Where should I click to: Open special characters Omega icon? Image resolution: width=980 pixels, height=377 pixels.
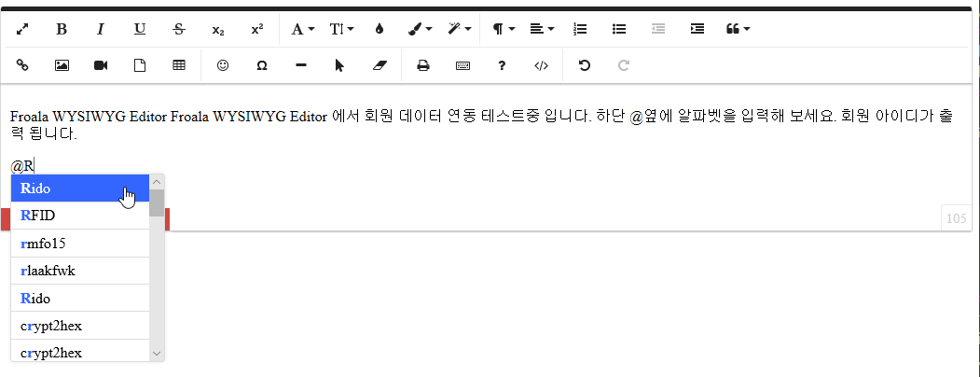coord(262,65)
